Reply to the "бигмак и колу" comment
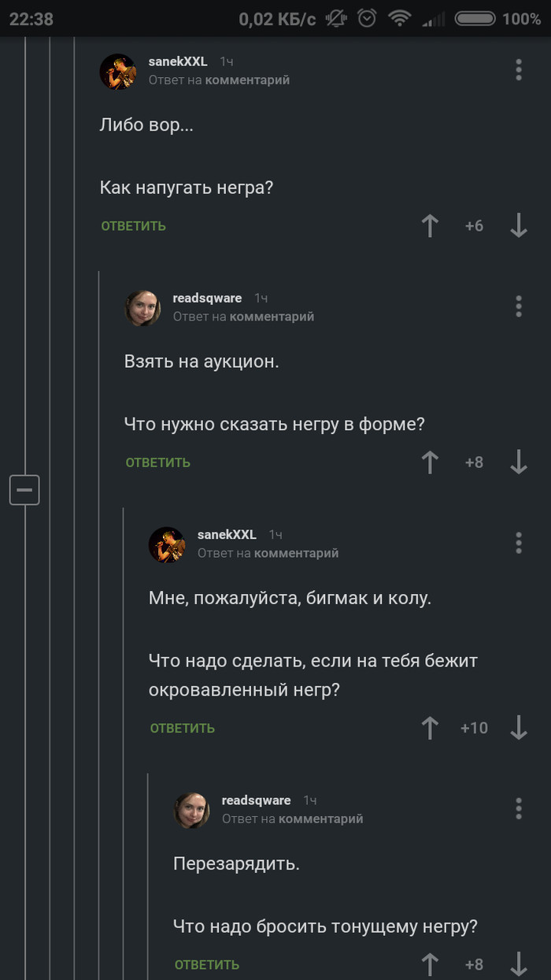This screenshot has width=551, height=980. pyautogui.click(x=182, y=728)
